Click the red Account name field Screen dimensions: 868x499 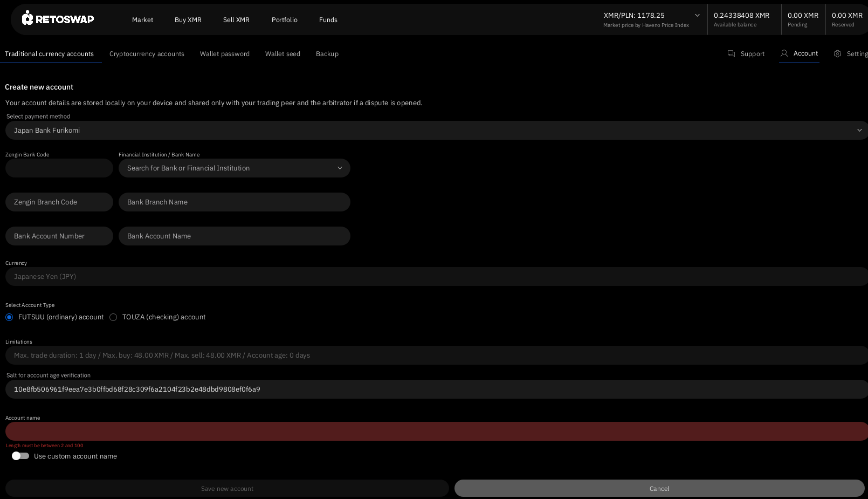click(436, 432)
